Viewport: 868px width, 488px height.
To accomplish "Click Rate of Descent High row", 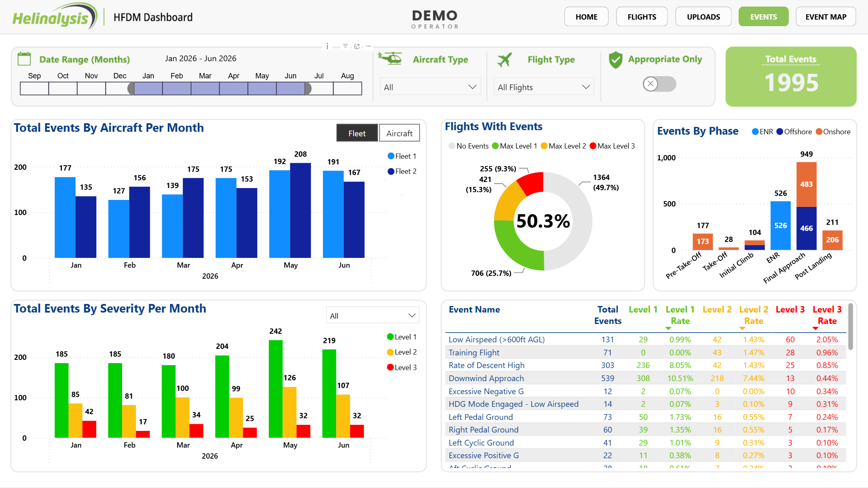I will [645, 365].
